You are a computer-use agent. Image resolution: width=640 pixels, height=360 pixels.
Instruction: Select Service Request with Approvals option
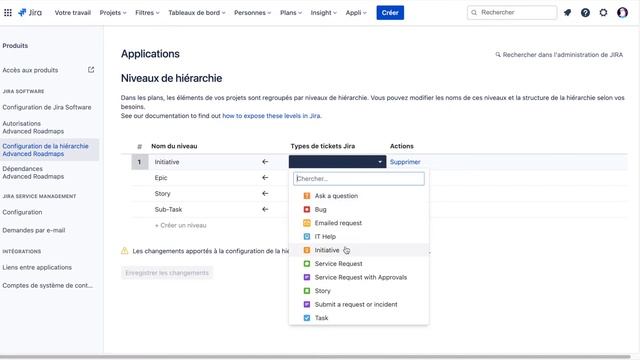click(359, 277)
